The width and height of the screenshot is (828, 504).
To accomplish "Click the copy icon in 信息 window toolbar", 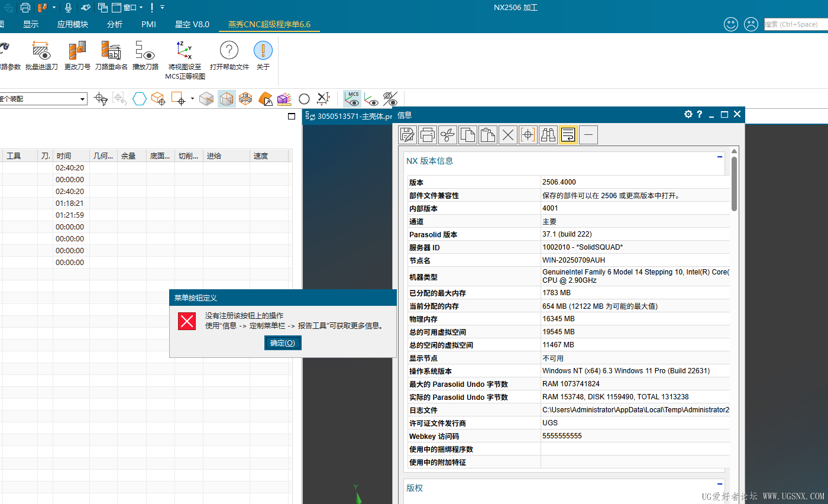I will pyautogui.click(x=468, y=135).
